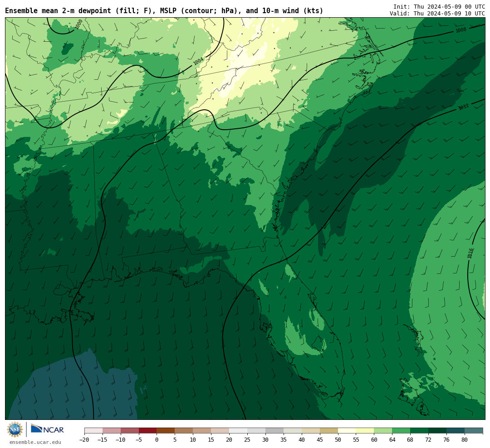This screenshot has height=448, width=490.
Task: Click the -5 colorbar tick label
Action: pyautogui.click(x=139, y=440)
